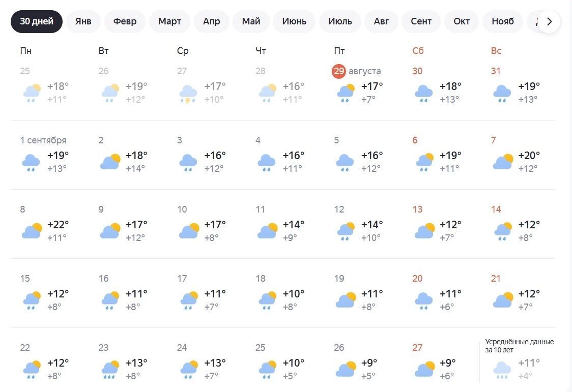Click the averaged 10-year data cloud icon
Screen dimensions: 572x392
(502, 370)
